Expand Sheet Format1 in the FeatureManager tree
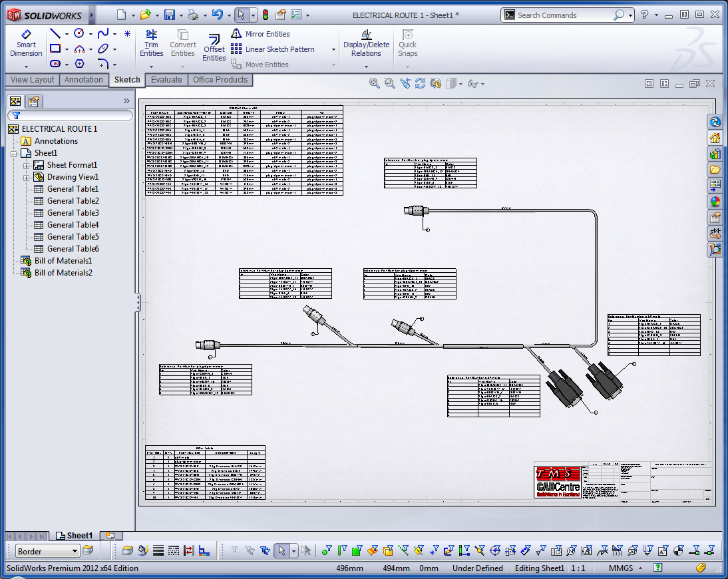The image size is (728, 579). coord(25,164)
